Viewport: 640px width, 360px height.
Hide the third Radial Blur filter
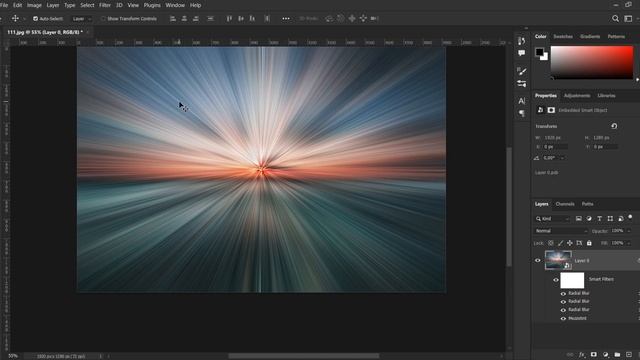click(x=563, y=310)
